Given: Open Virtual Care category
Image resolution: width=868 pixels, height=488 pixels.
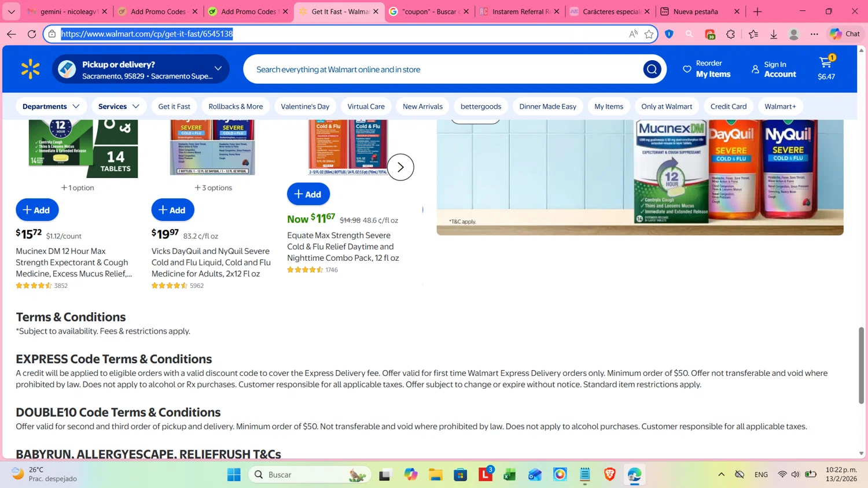Looking at the screenshot, I should point(366,106).
